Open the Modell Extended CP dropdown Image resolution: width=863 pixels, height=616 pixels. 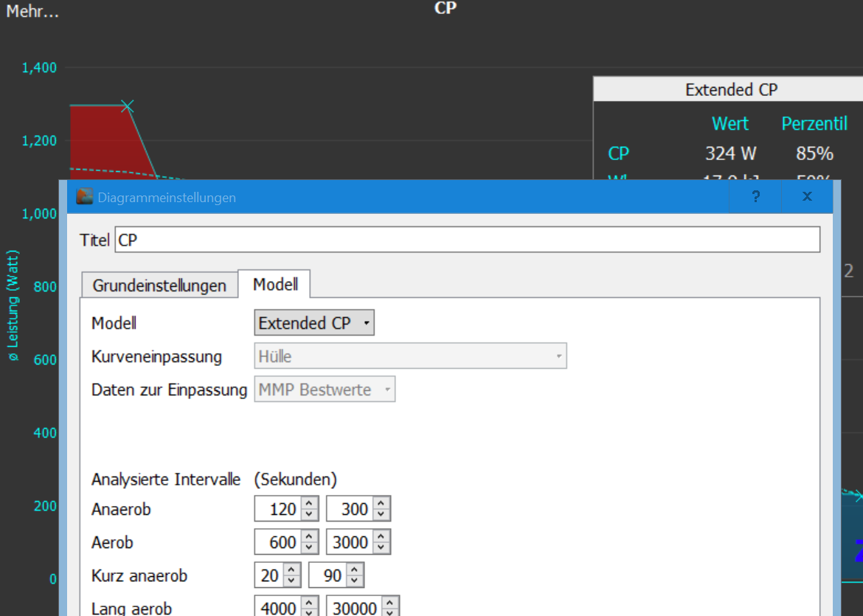click(314, 323)
